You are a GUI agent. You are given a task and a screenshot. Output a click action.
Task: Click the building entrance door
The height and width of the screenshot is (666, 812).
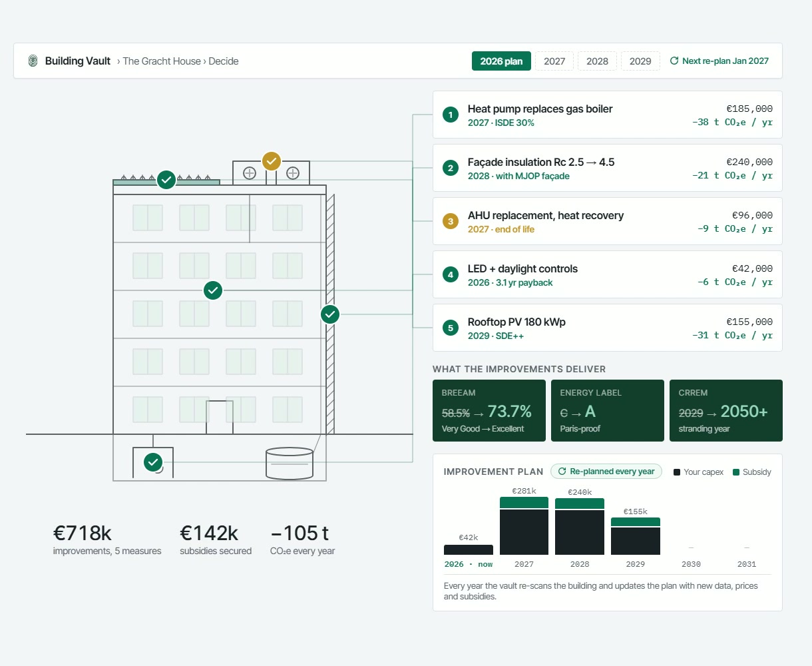(220, 418)
